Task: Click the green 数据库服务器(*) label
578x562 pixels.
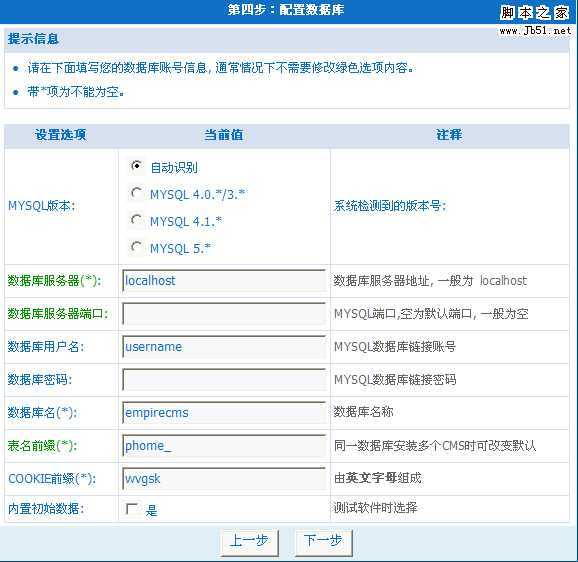Action: pyautogui.click(x=54, y=281)
